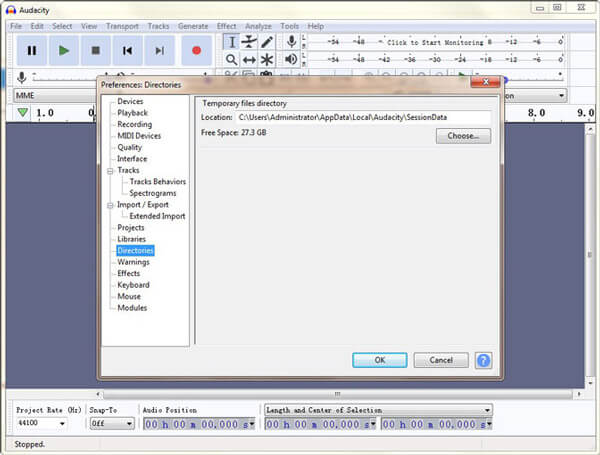Open the Tracks menu

click(158, 26)
